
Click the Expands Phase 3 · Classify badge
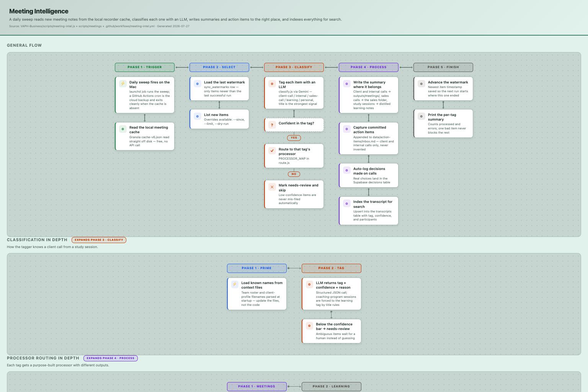pyautogui.click(x=99, y=240)
